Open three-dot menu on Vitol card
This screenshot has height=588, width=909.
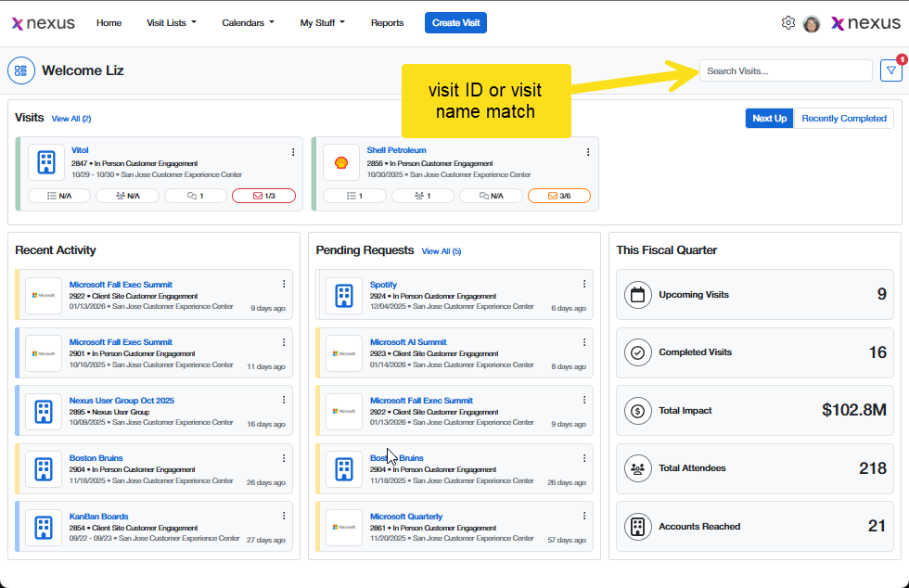tap(293, 152)
